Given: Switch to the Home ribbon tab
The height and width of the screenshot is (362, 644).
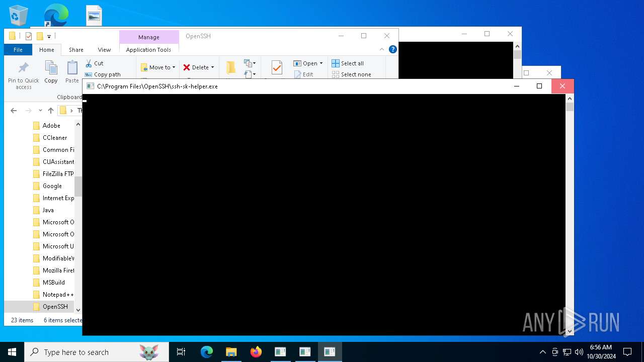Looking at the screenshot, I should point(47,50).
